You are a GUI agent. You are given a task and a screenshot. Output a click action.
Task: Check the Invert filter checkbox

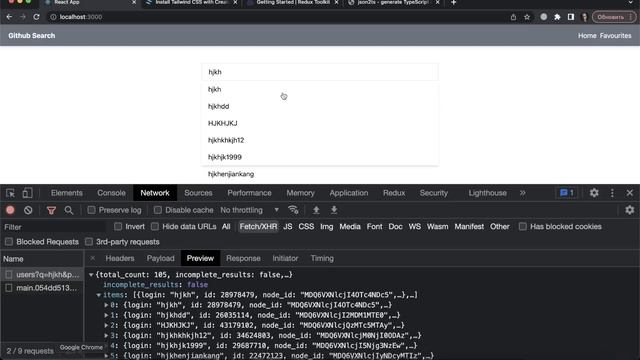pos(118,227)
